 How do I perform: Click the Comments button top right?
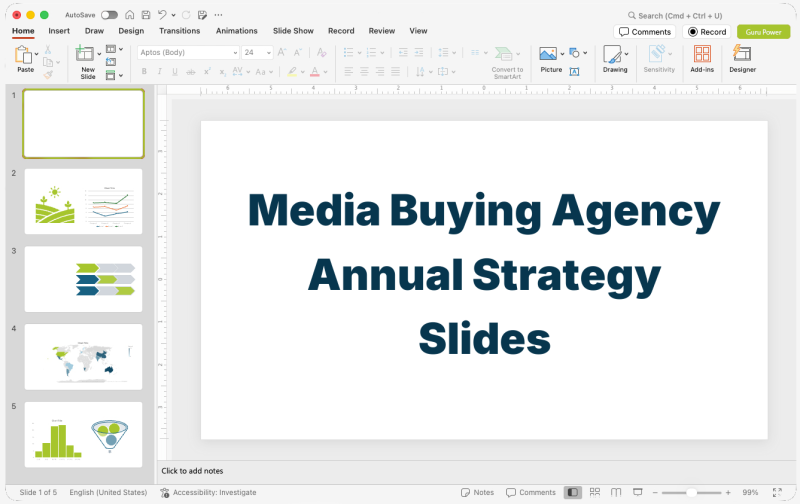pyautogui.click(x=645, y=32)
